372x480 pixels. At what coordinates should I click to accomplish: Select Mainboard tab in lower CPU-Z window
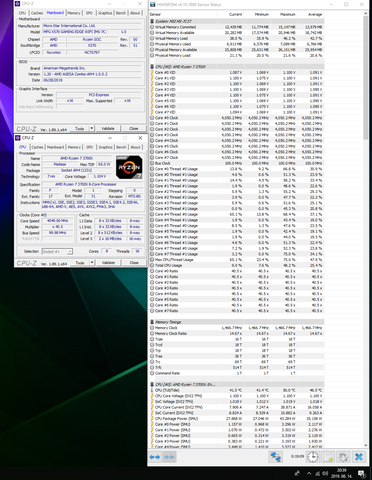click(55, 147)
